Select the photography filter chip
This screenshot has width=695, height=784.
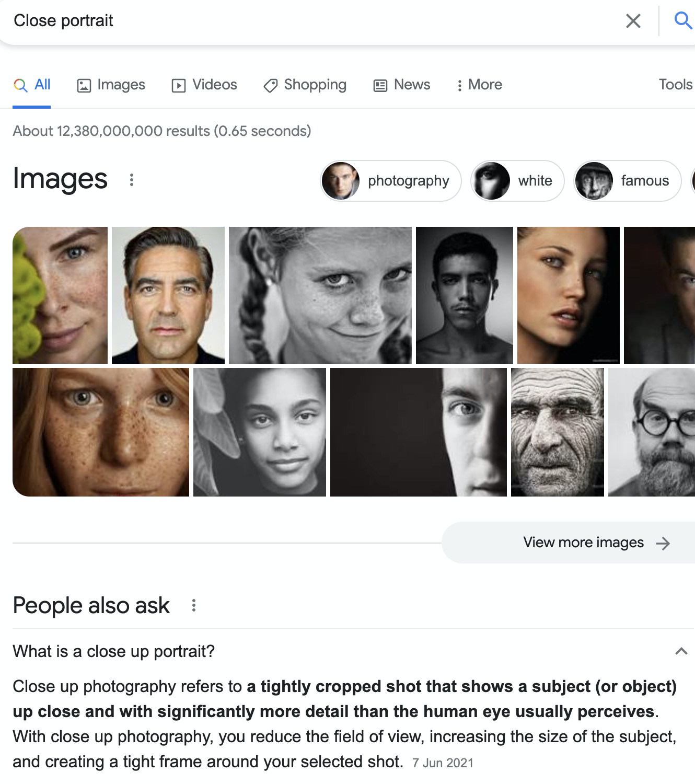[x=391, y=181]
